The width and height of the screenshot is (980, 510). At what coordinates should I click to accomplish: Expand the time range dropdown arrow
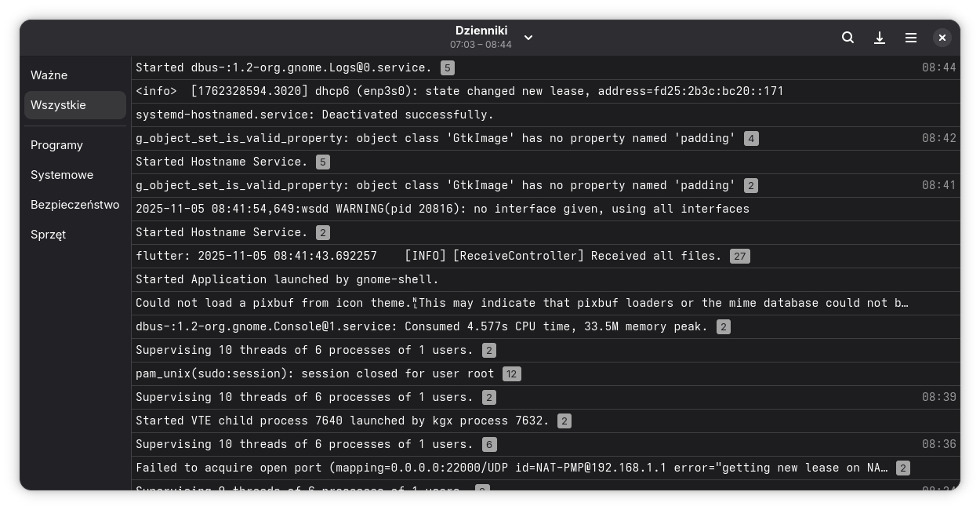pos(528,38)
